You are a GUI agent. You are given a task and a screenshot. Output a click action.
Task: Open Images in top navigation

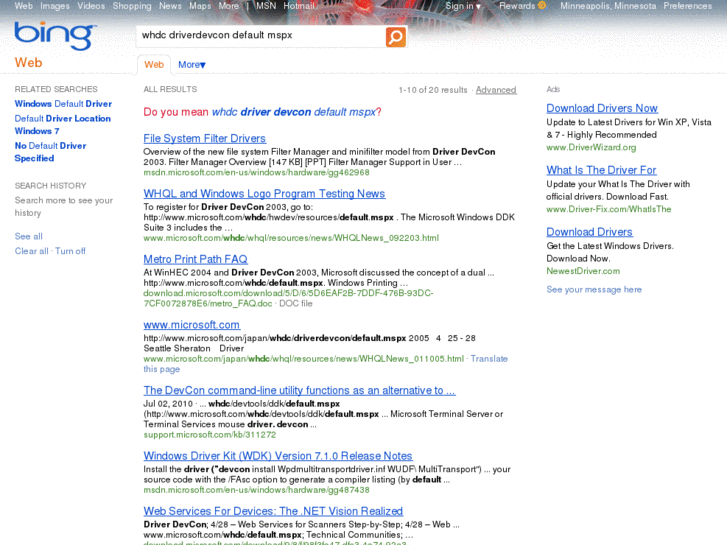[55, 6]
